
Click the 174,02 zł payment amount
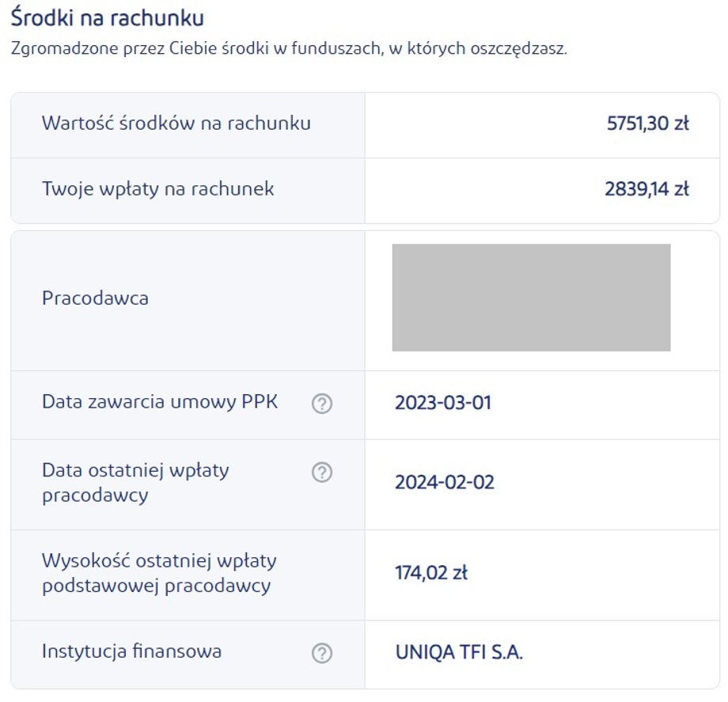click(x=431, y=572)
